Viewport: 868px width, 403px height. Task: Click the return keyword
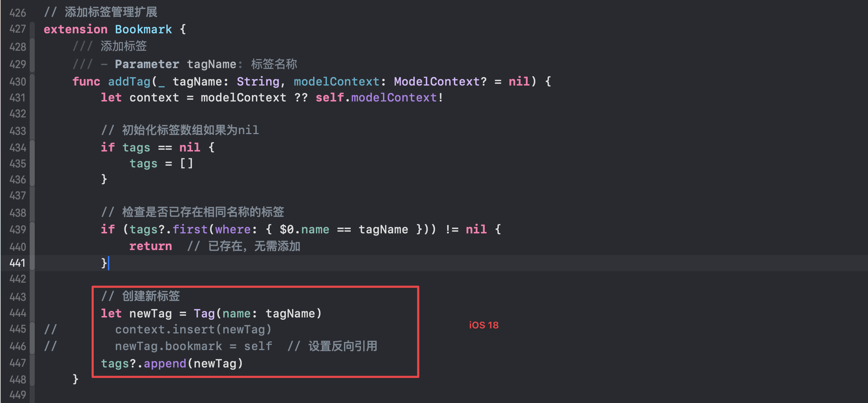pyautogui.click(x=151, y=246)
